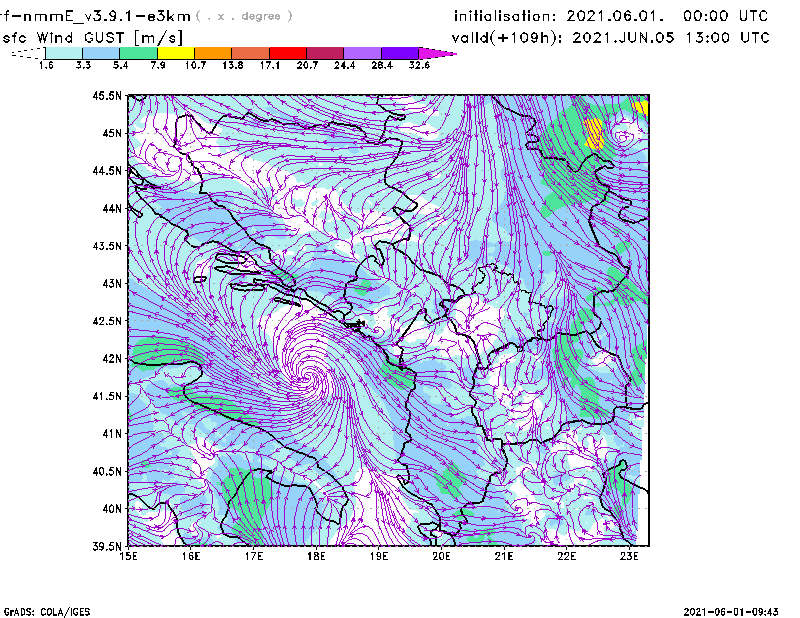Click the legend value 20.7
Image resolution: width=800 pixels, height=618 pixels.
tap(307, 65)
